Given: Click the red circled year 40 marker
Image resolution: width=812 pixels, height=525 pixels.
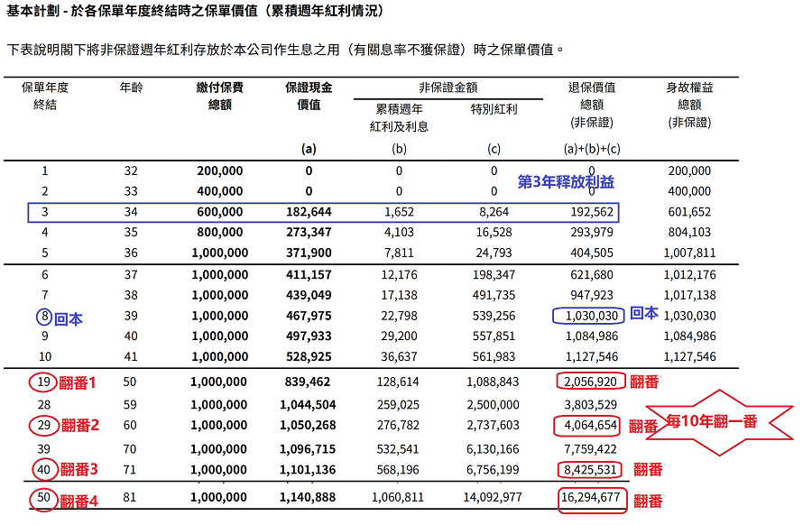Looking at the screenshot, I should [45, 469].
